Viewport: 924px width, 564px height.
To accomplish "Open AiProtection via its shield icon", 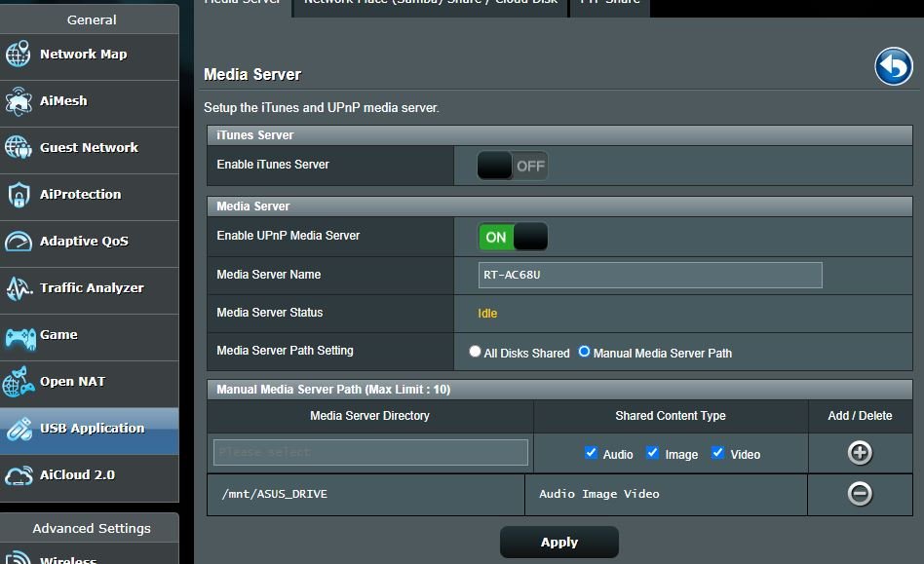I will pyautogui.click(x=19, y=194).
